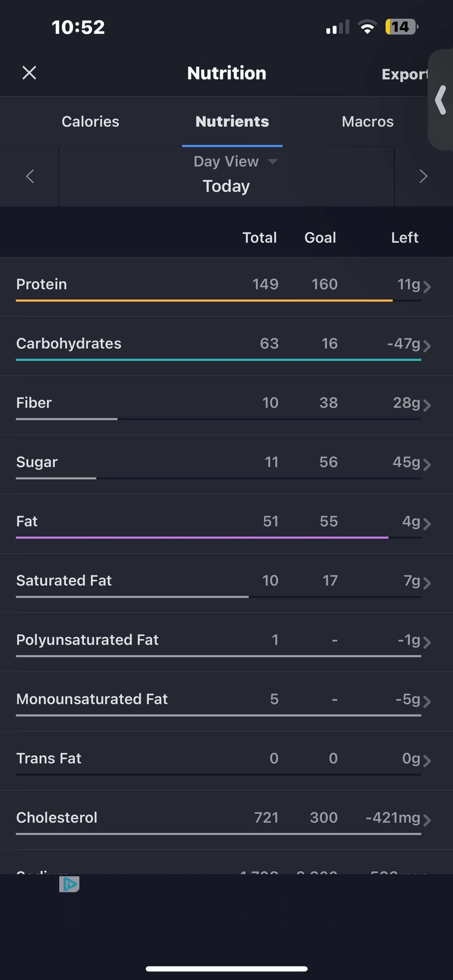Tap the Trans Fat row label
This screenshot has width=453, height=980.
49,758
